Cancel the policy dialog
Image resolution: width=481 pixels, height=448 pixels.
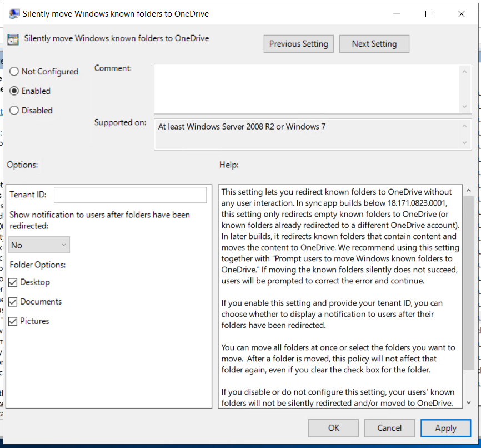click(389, 428)
